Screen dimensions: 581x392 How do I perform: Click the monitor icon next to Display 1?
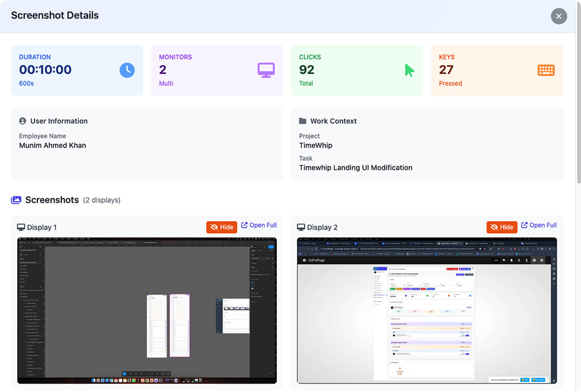21,227
